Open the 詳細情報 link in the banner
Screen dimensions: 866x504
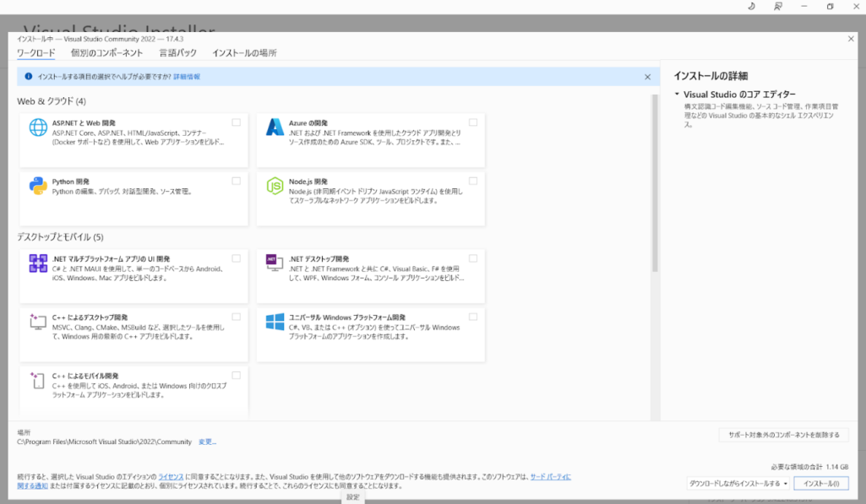click(x=187, y=77)
